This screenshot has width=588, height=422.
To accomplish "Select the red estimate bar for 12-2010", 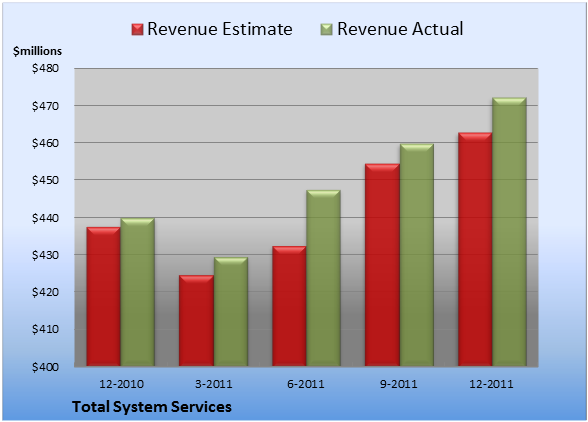I will 104,296.
